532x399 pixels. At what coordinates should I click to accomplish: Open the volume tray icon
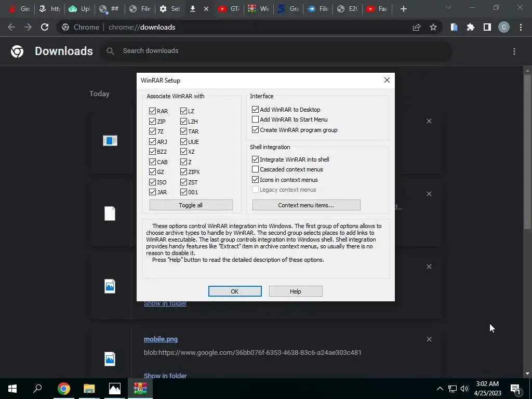tap(464, 389)
